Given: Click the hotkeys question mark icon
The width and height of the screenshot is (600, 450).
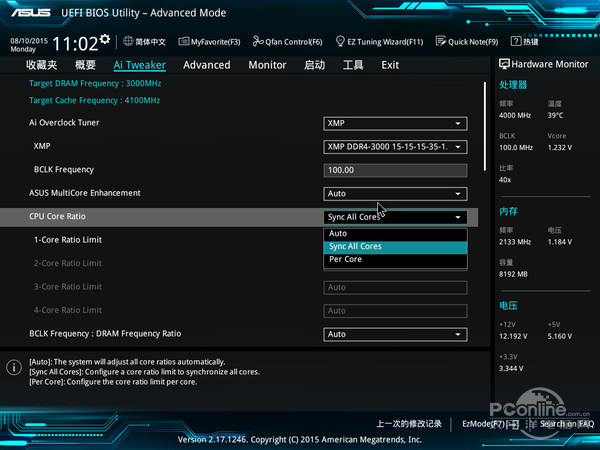Looking at the screenshot, I should coord(516,41).
